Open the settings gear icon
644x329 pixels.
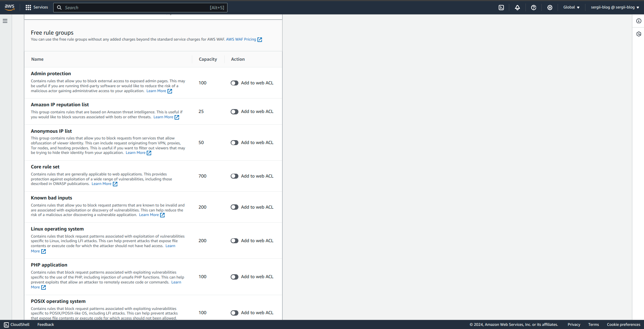550,7
